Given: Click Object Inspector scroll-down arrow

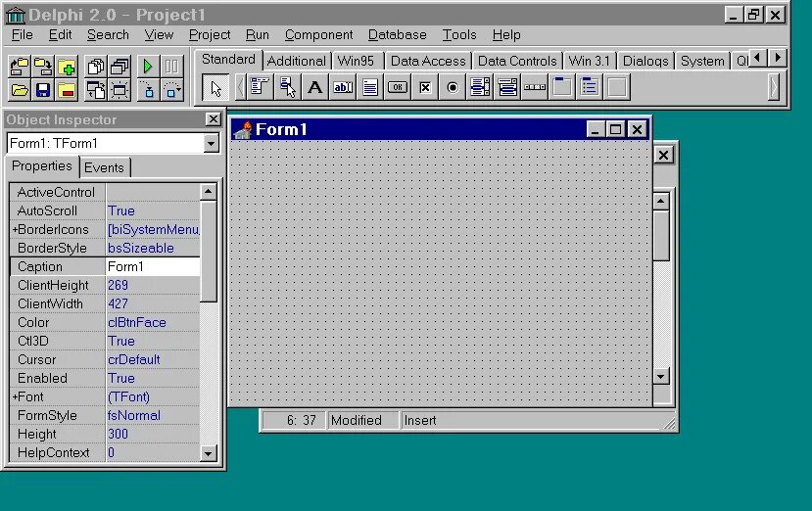Looking at the screenshot, I should point(209,453).
